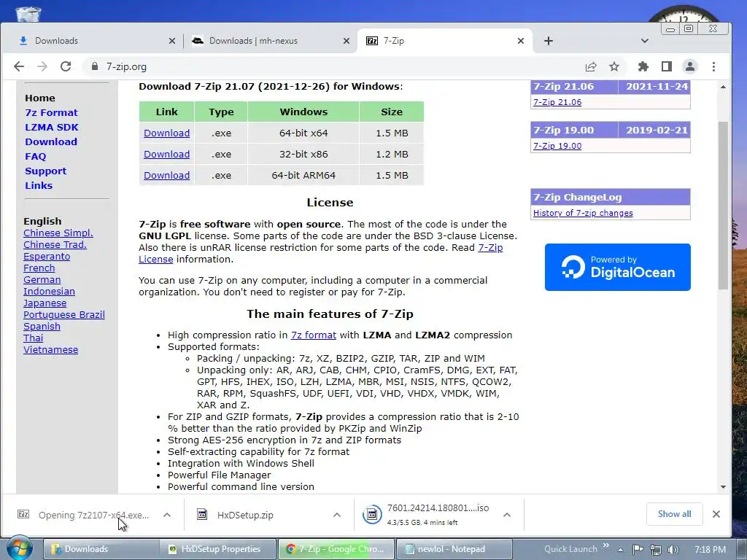The image size is (747, 560).
Task: Download the 64-bit x64 exe
Action: tap(167, 133)
